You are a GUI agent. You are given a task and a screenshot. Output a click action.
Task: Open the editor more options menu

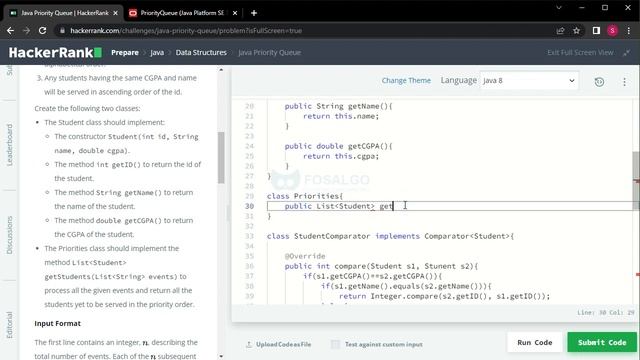pyautogui.click(x=624, y=82)
